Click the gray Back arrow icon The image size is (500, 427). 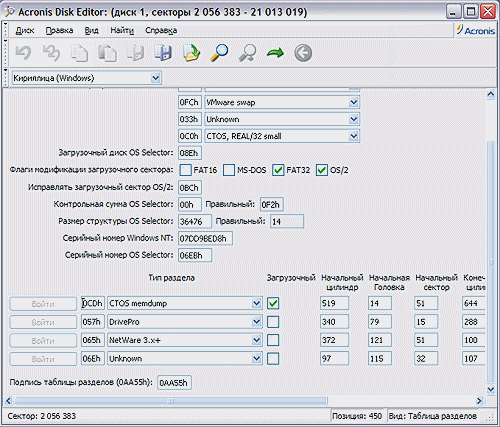(303, 53)
